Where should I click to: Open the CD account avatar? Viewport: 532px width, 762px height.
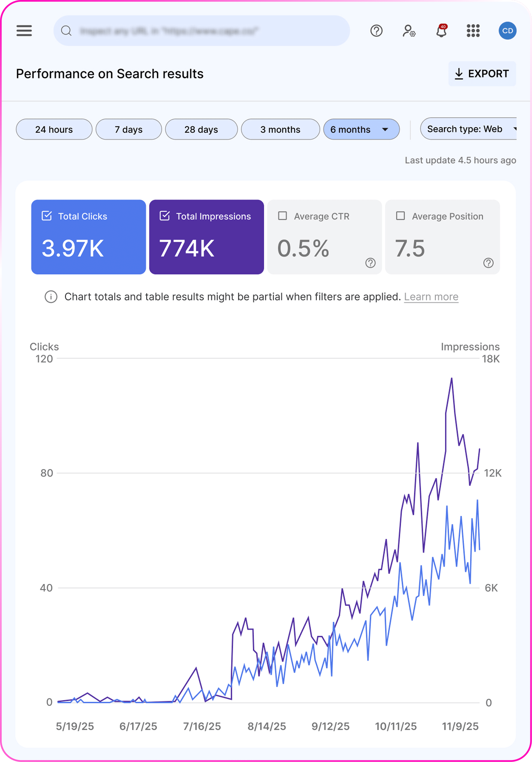[x=507, y=31]
